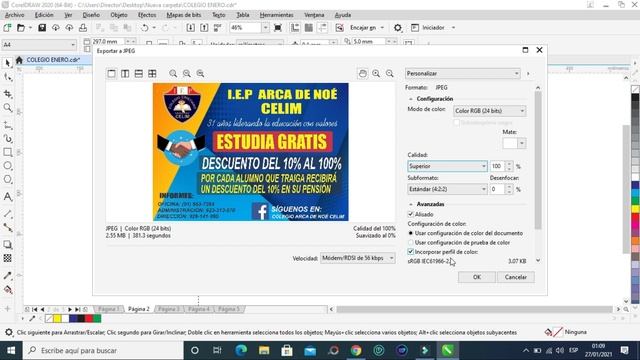Click the Calidad percentage field 100
This screenshot has width=640, height=360.
coord(498,166)
